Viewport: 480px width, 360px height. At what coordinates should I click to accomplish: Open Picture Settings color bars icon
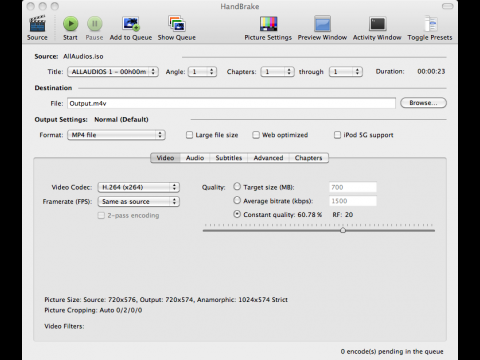[x=268, y=24]
